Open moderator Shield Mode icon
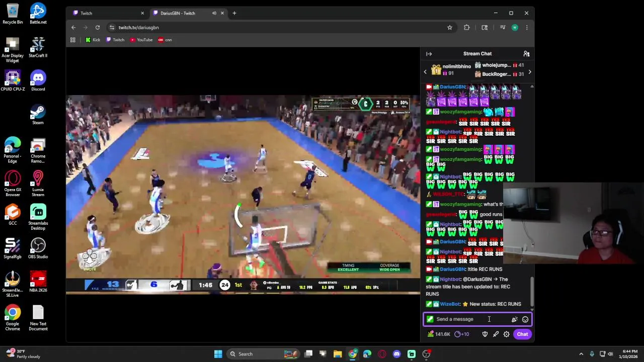Screen dimensions: 644x362 485,334
